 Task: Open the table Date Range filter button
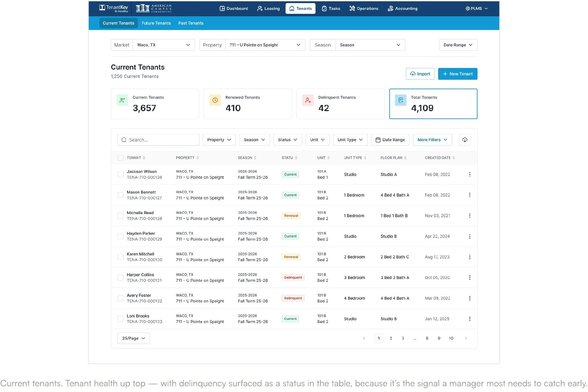coord(390,140)
